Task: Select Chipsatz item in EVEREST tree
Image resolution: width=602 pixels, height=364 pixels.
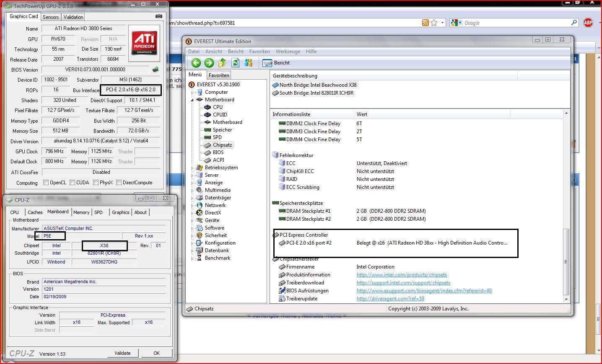Action: (x=222, y=145)
